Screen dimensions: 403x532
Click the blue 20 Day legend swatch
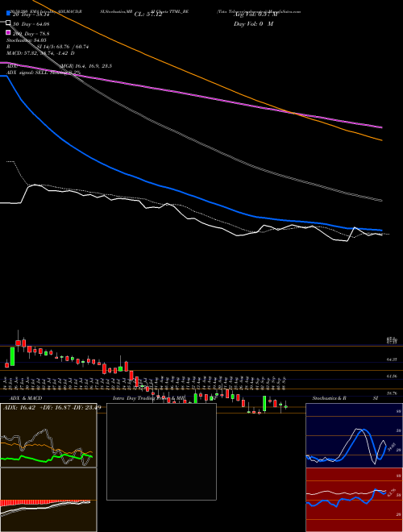[9, 15]
